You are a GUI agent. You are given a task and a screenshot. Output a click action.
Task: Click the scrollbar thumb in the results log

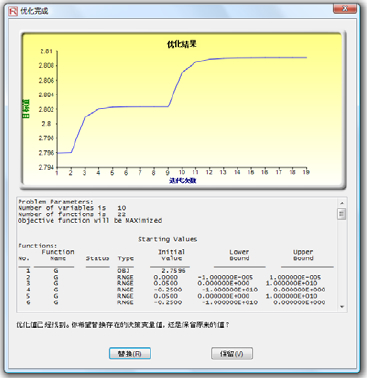(x=342, y=214)
